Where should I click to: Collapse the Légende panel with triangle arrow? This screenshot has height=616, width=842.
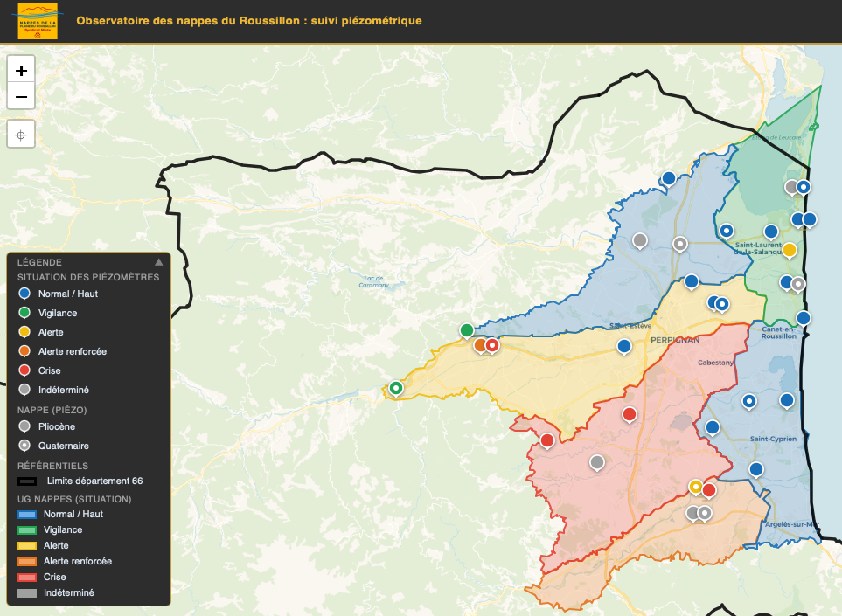[158, 262]
